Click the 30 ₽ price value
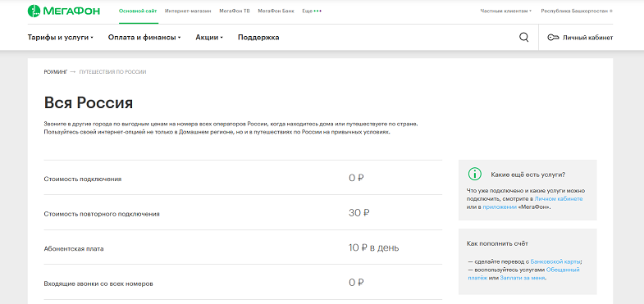 (x=359, y=213)
